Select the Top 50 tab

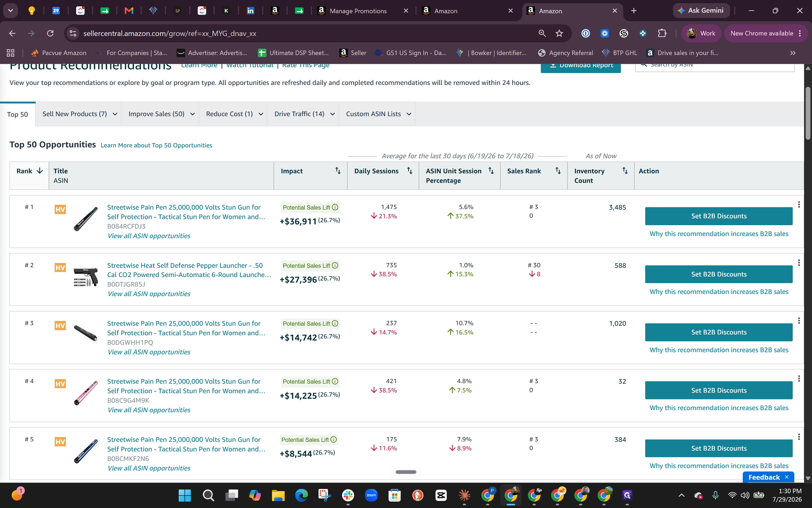coord(17,114)
